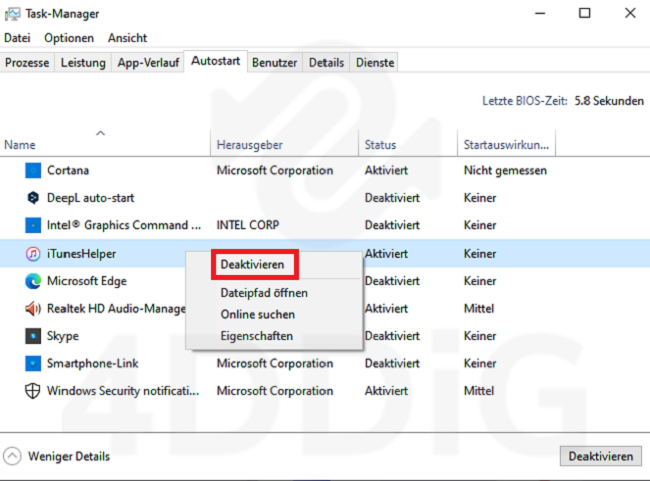Click the Intel Graphics Command icon

[33, 225]
